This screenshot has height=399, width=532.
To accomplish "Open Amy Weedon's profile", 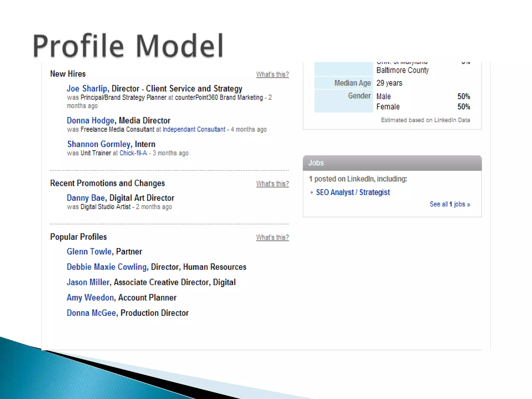I will 90,297.
